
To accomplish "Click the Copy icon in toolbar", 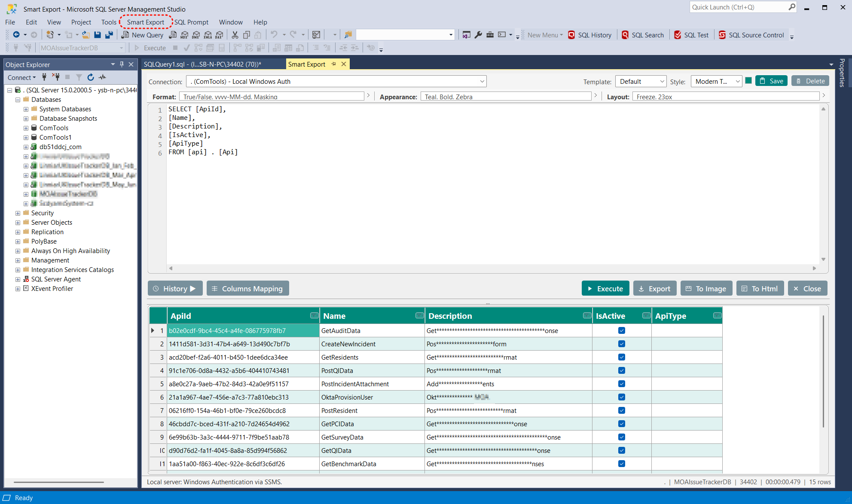I will pyautogui.click(x=247, y=35).
